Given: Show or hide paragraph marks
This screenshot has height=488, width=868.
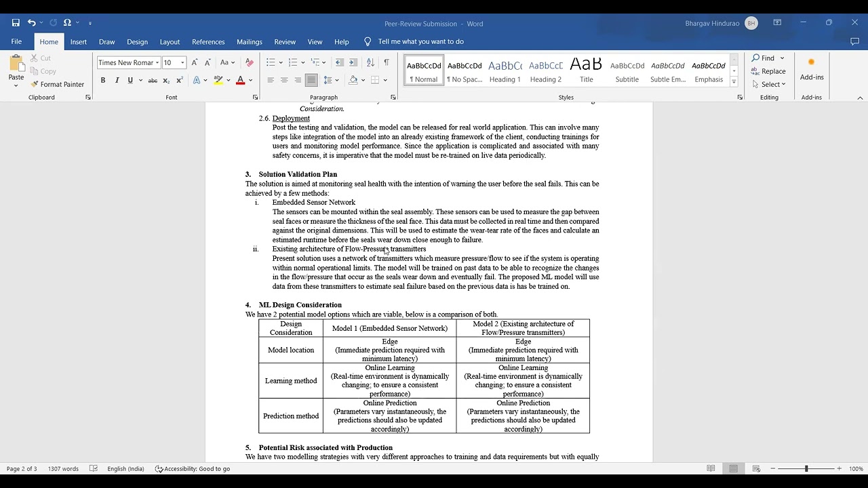Looking at the screenshot, I should coord(387,62).
